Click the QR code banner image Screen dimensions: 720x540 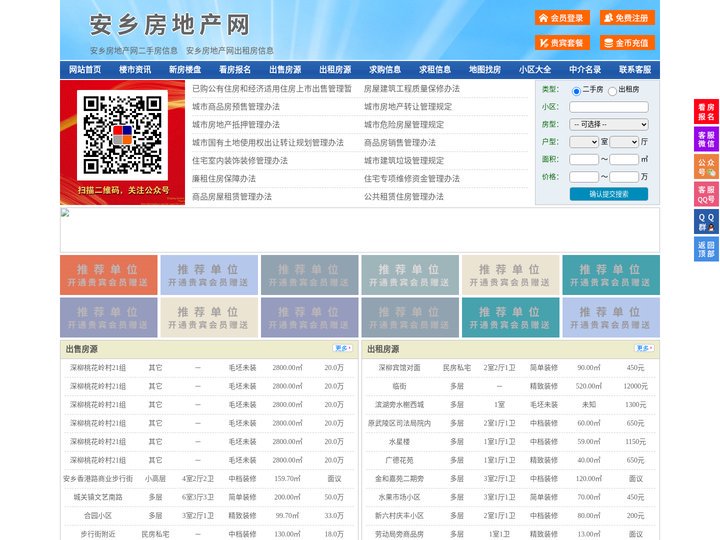click(x=122, y=142)
